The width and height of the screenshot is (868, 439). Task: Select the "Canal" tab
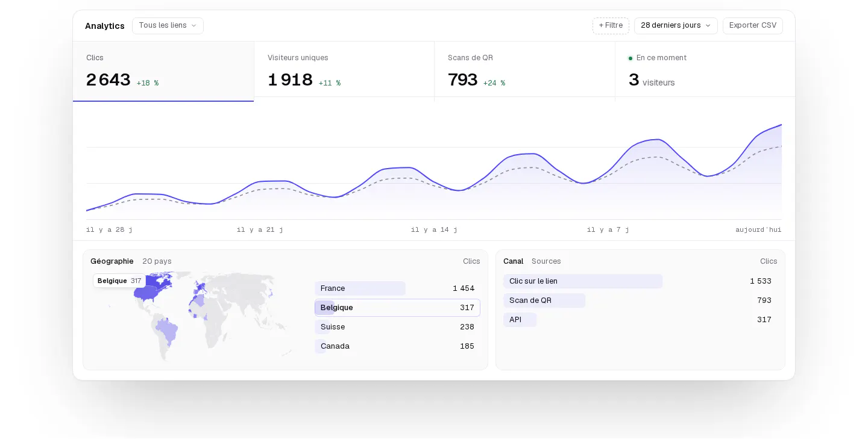[x=513, y=261]
